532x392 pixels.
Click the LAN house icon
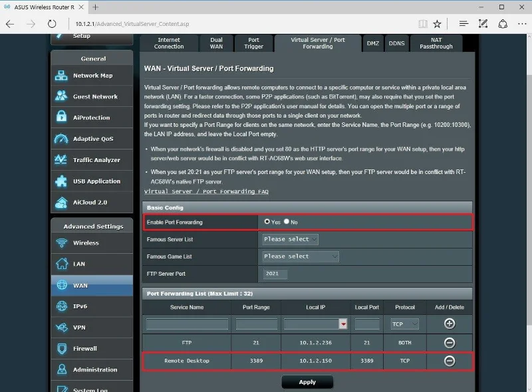click(62, 264)
